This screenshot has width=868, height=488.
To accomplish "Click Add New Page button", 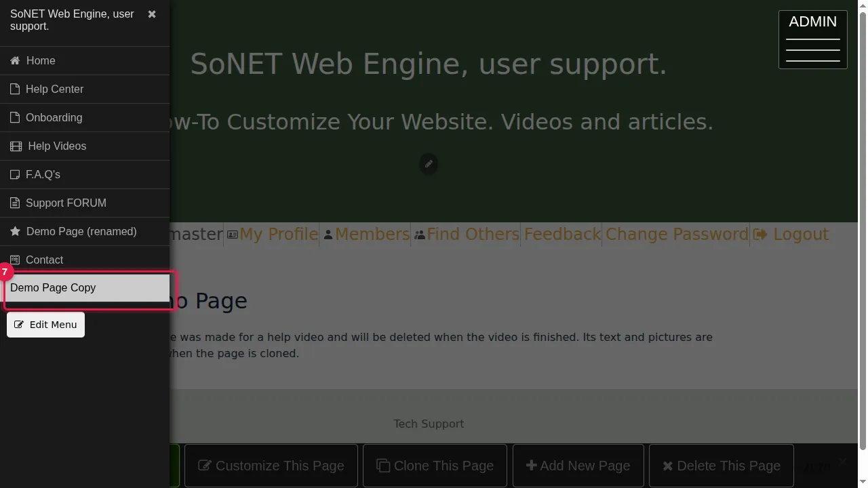I will click(578, 466).
